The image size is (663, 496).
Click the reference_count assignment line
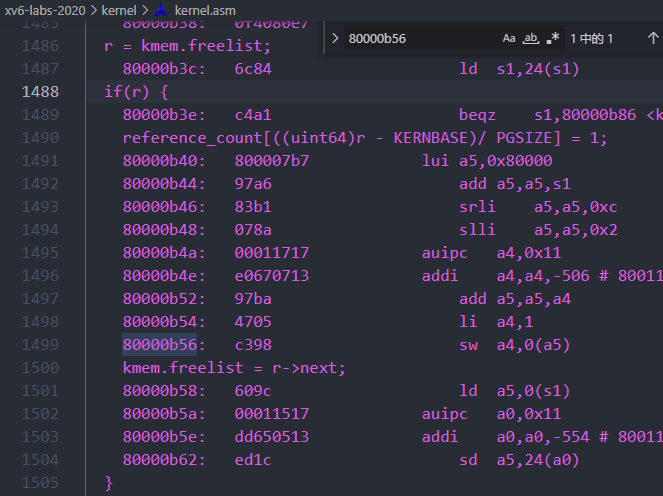point(364,138)
